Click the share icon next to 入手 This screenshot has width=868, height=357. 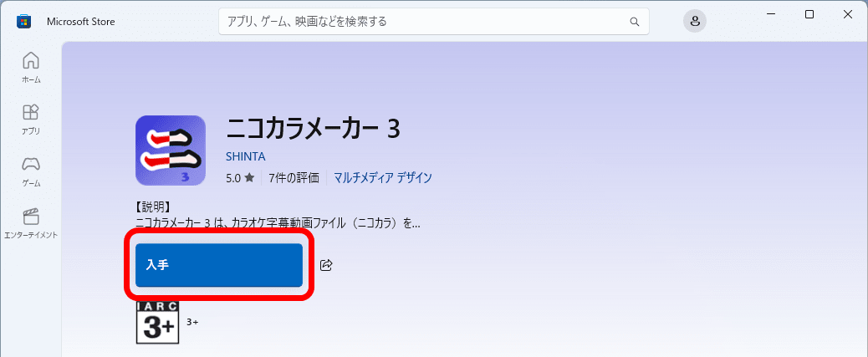[327, 265]
